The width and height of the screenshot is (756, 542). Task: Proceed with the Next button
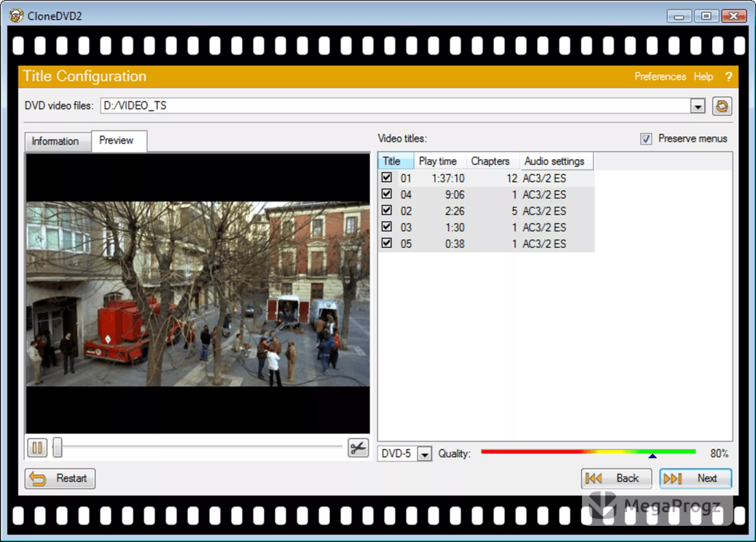695,479
